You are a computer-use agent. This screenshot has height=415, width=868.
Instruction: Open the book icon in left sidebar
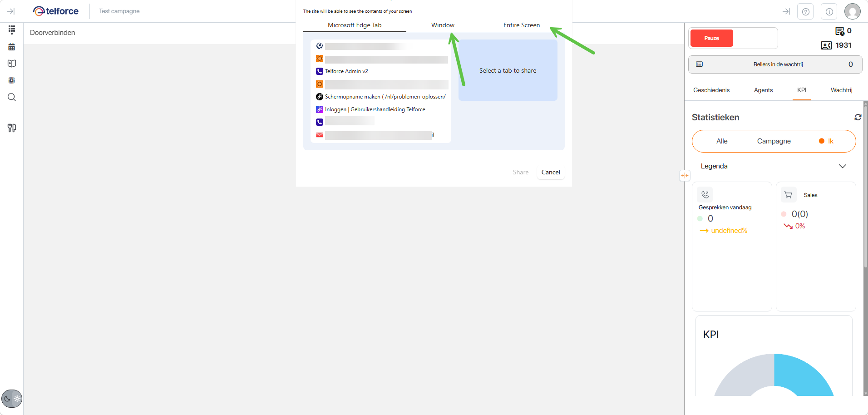pos(12,64)
